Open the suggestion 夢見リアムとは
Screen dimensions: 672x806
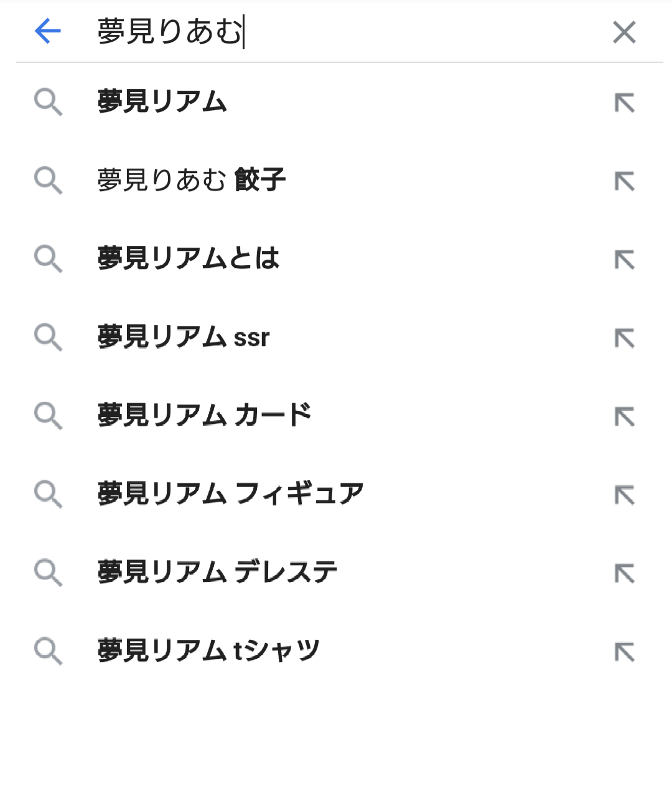[x=189, y=259]
